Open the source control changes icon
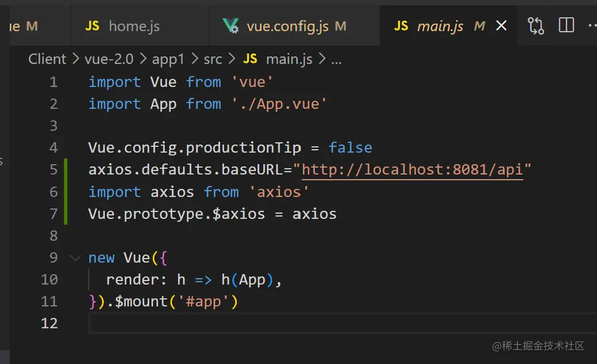The image size is (597, 364). (536, 26)
